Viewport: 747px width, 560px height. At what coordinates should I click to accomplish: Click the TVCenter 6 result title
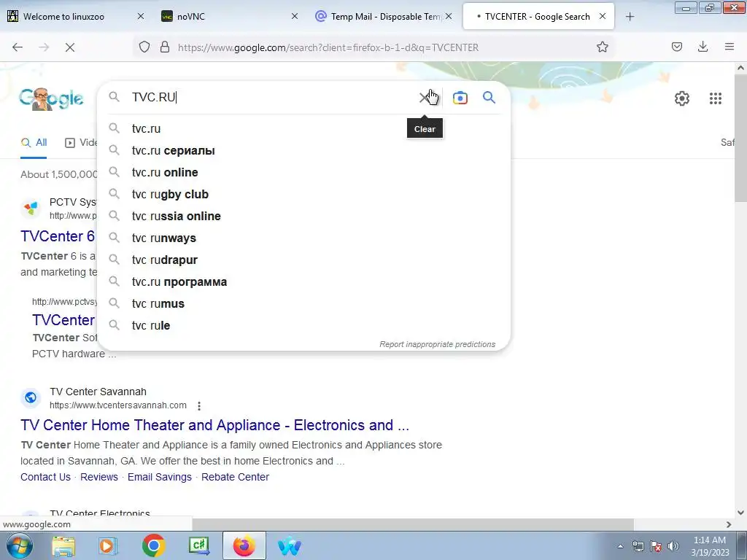[x=58, y=236]
